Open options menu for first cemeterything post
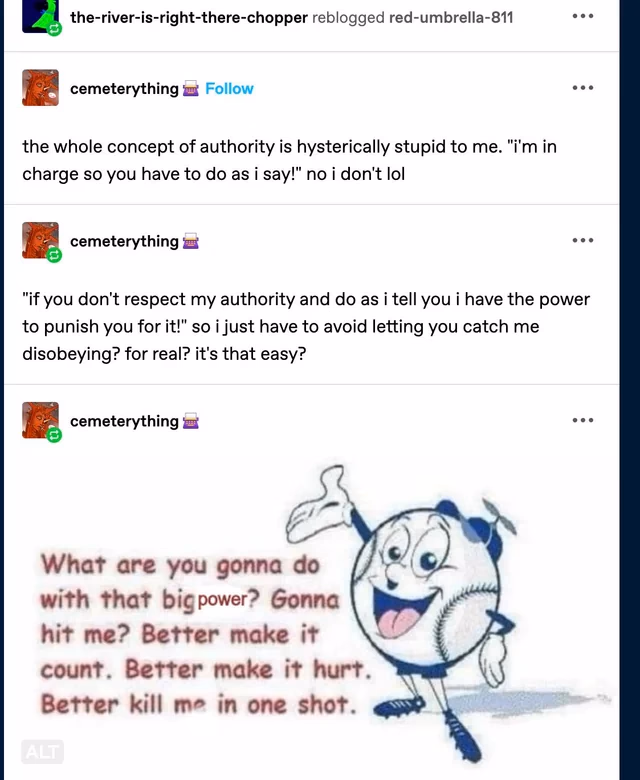Viewport: 640px width, 780px height. pyautogui.click(x=582, y=88)
